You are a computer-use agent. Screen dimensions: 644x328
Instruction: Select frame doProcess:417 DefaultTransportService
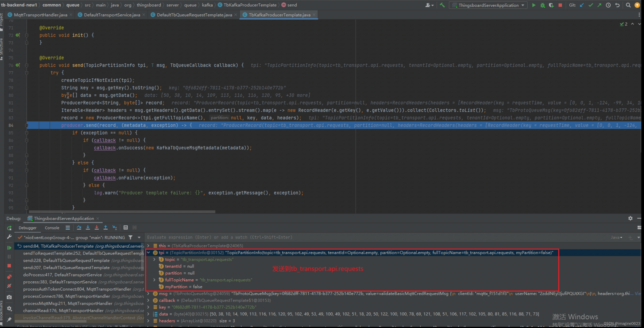79,275
